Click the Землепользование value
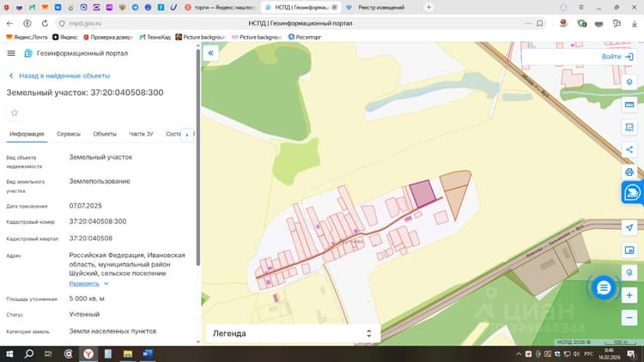The image size is (644, 362). click(x=100, y=181)
